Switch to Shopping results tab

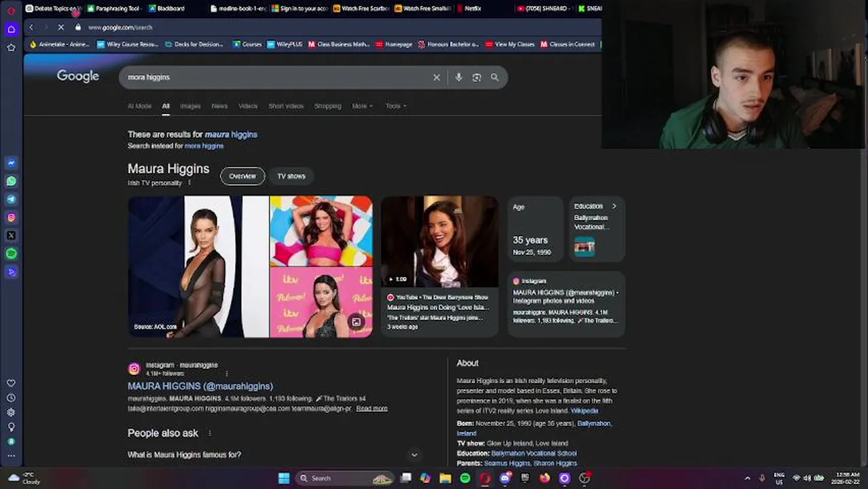pos(327,106)
